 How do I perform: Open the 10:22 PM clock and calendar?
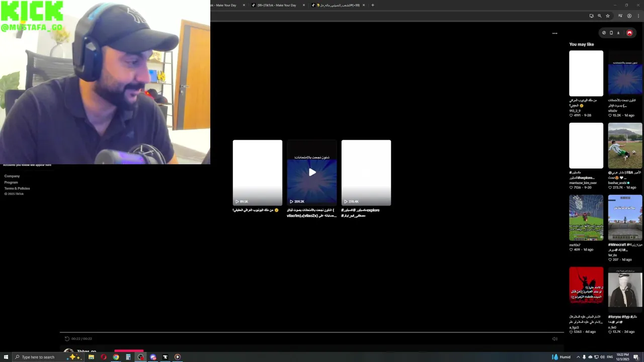[622, 357]
